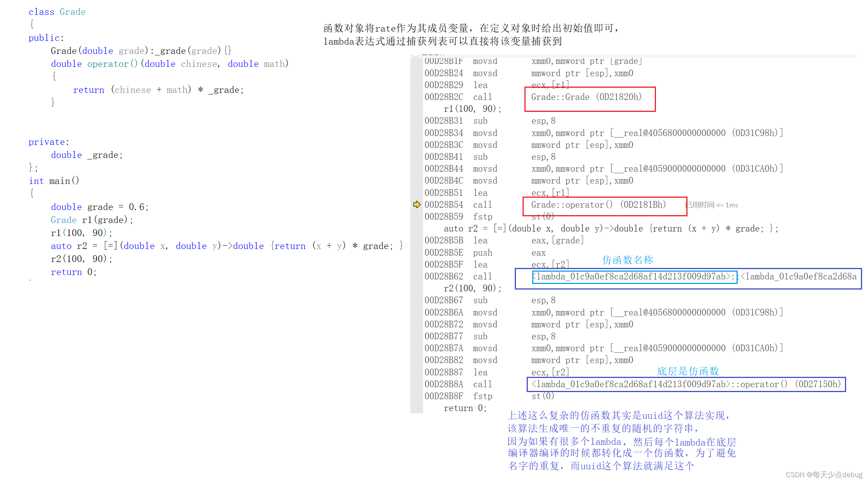
Task: Click the movsd instruction at 00D28B7A
Action: 604,348
